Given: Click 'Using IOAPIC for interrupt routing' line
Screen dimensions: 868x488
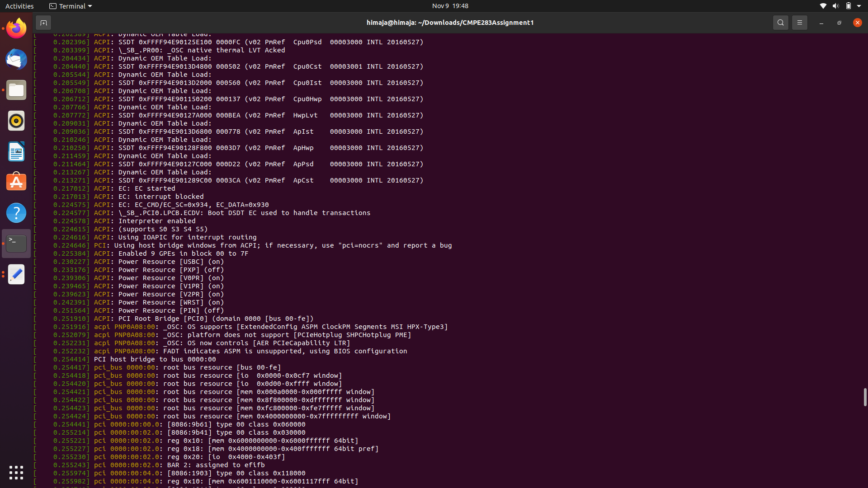Looking at the screenshot, I should tap(187, 237).
